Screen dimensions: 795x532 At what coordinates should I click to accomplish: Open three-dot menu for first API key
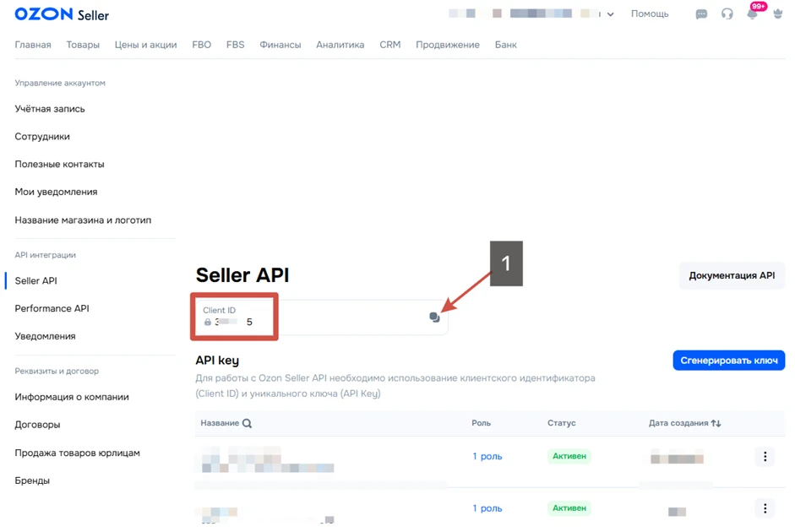pos(765,457)
